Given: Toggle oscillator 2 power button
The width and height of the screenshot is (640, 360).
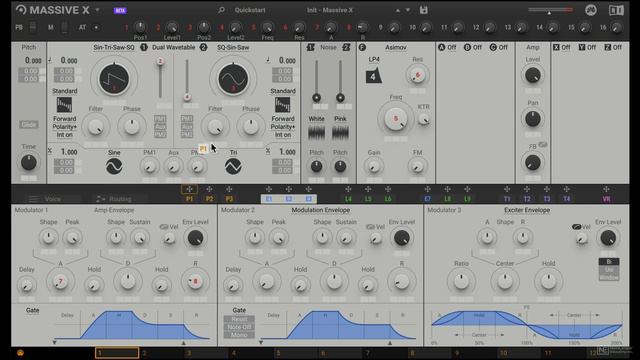Looking at the screenshot, I should pos(204,47).
